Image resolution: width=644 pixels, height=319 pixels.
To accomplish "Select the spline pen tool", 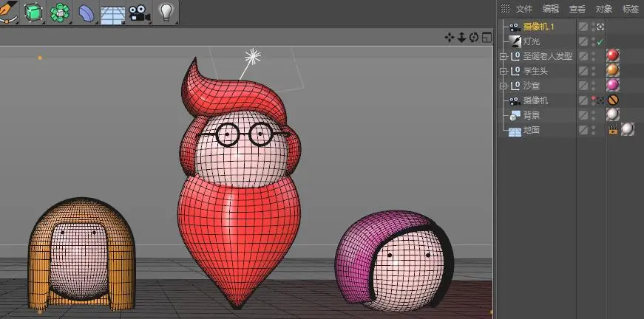I will [x=7, y=11].
